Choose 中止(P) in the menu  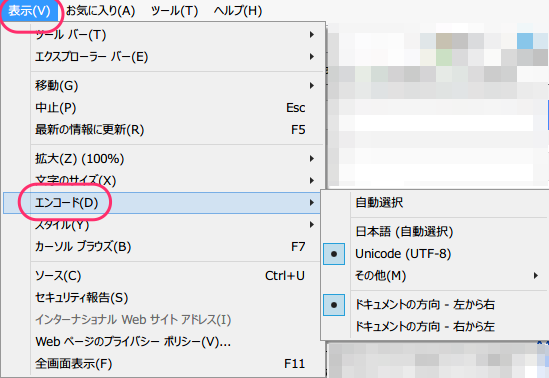(163, 107)
